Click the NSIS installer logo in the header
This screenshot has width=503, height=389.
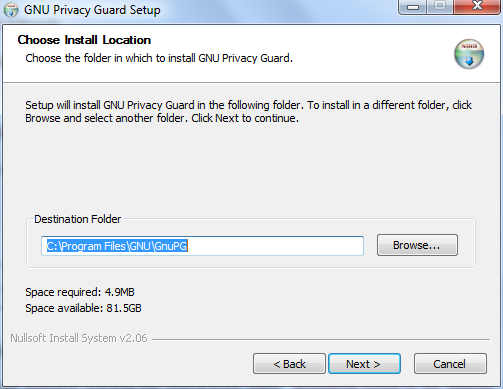[x=469, y=54]
